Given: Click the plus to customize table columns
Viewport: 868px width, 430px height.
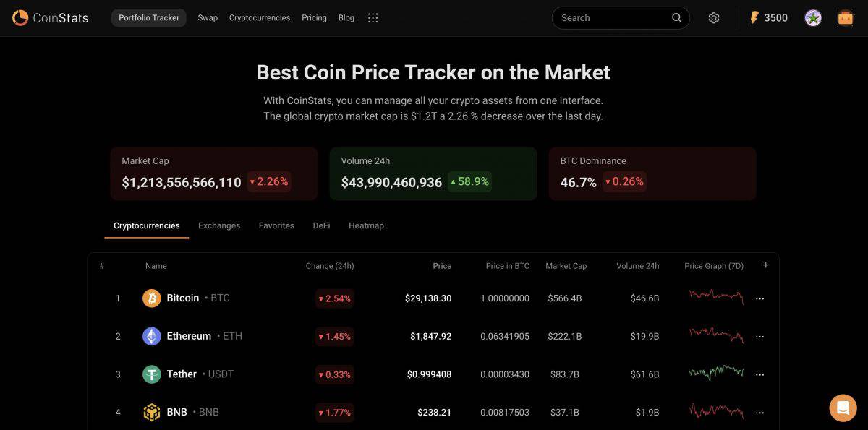Looking at the screenshot, I should [765, 265].
